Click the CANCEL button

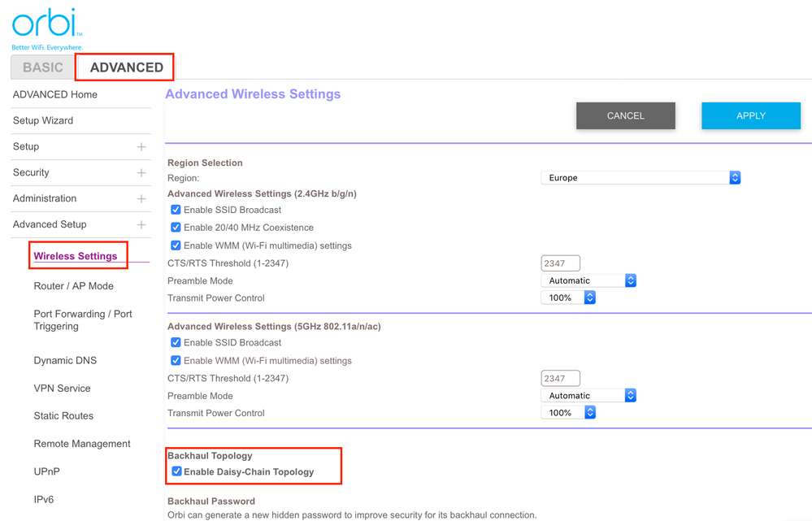(x=625, y=116)
